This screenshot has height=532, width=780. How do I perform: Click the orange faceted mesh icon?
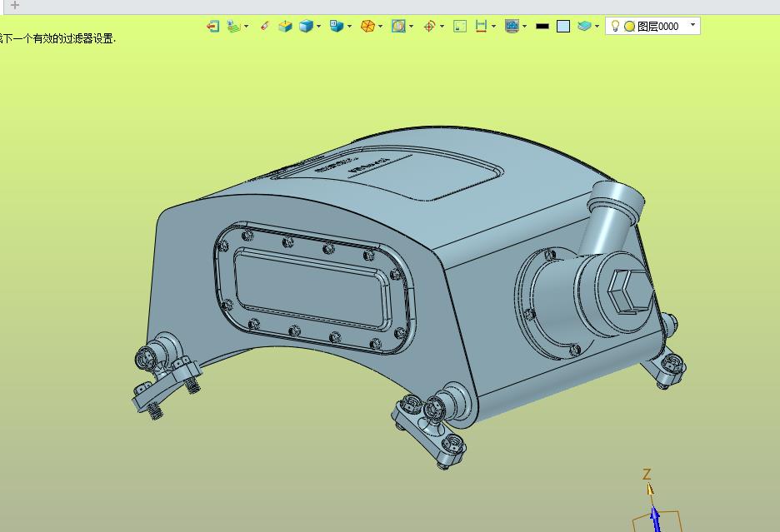(367, 27)
